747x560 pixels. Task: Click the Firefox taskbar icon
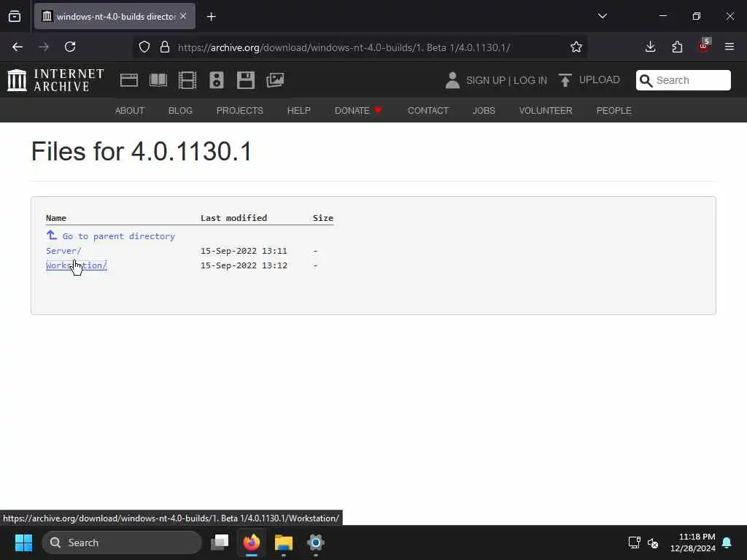pyautogui.click(x=252, y=542)
